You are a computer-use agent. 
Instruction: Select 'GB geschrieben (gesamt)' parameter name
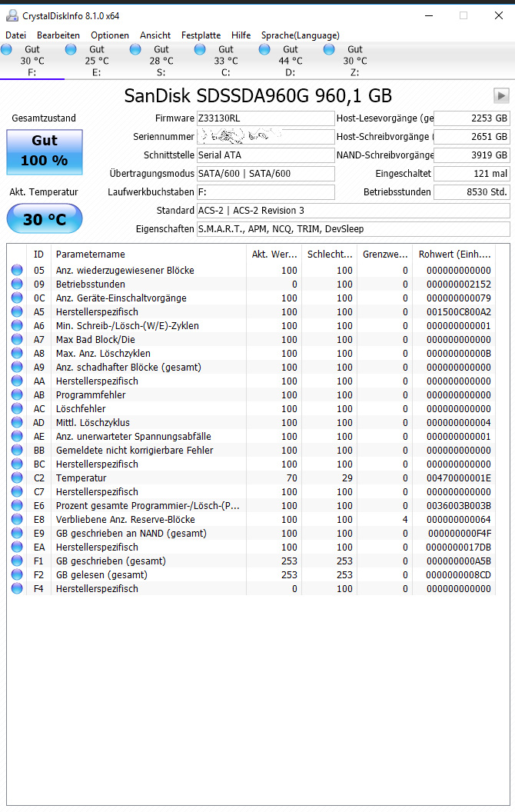[111, 561]
